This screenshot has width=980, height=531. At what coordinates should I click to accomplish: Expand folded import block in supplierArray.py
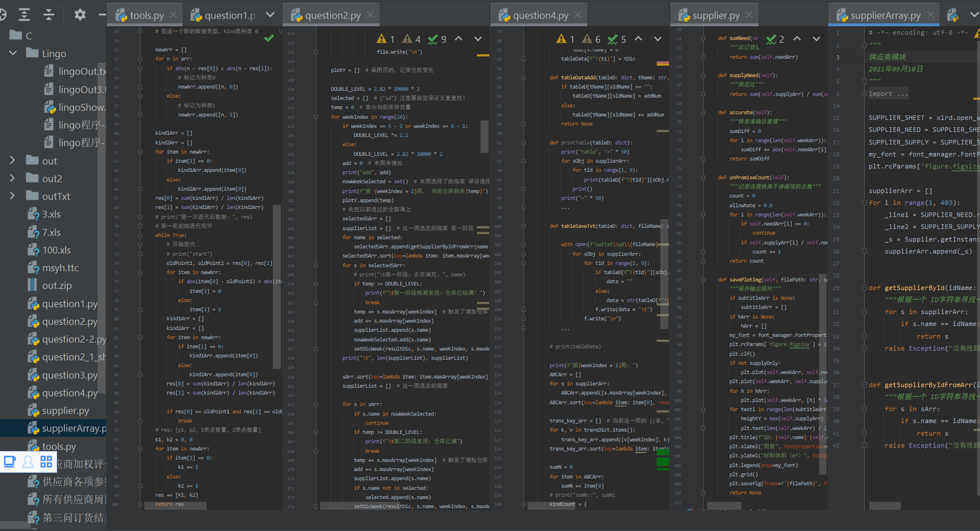point(864,94)
